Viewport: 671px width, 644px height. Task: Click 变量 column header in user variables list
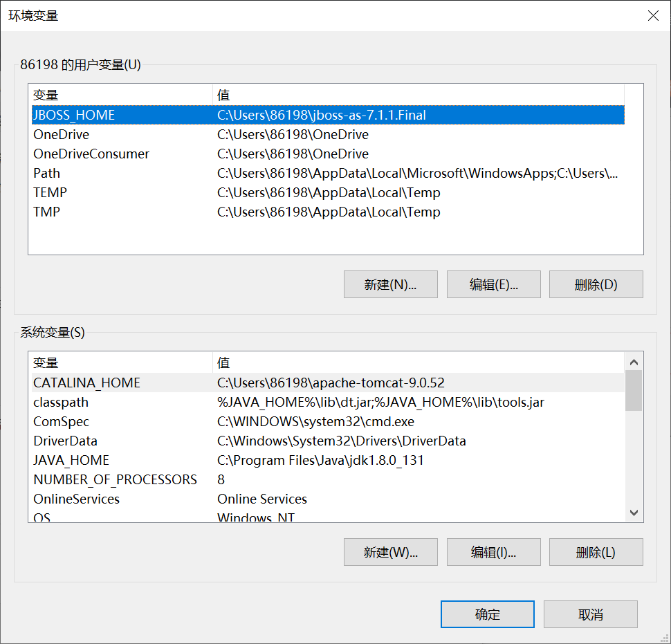(x=122, y=95)
